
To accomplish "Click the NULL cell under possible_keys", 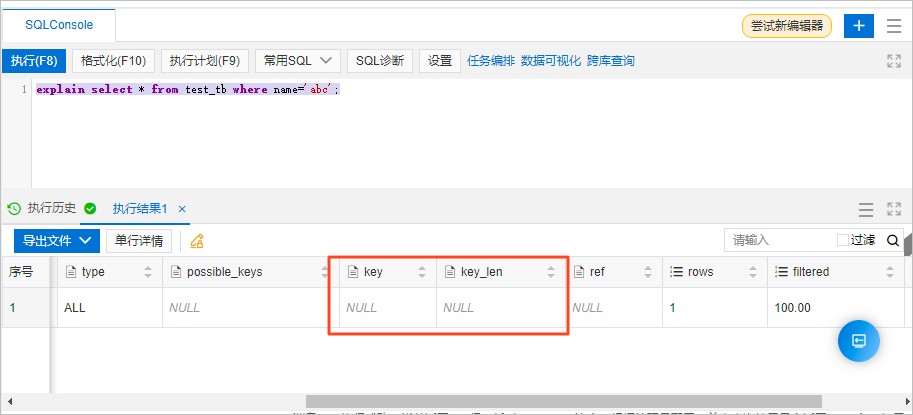I will (251, 308).
